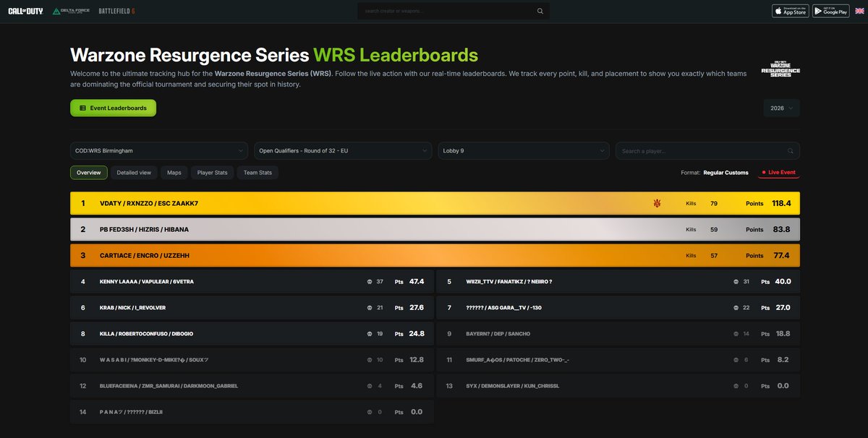This screenshot has width=868, height=438.
Task: Click team KENNY LAAAA / VAPULEAR / 6VETRA
Action: 147,281
